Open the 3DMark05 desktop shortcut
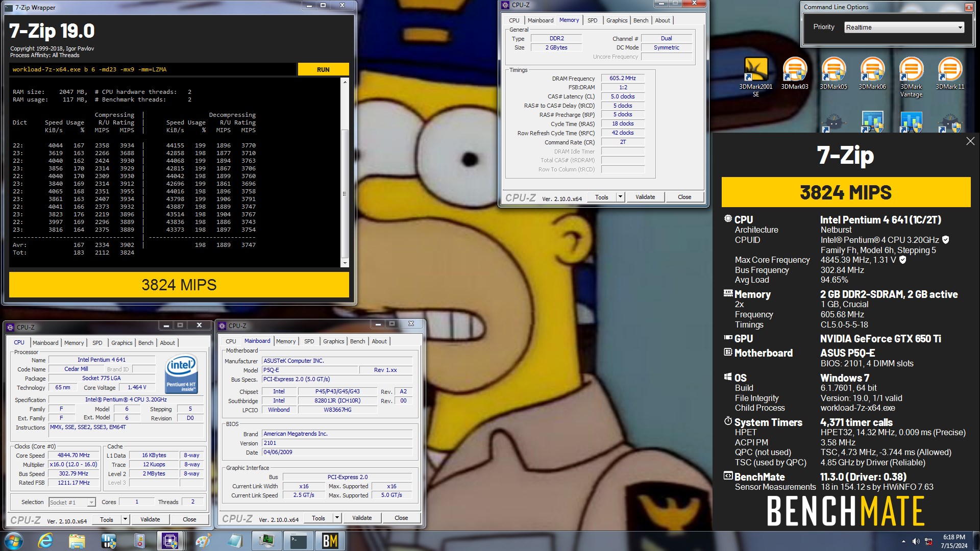Screen dimensions: 980x551 [x=834, y=73]
